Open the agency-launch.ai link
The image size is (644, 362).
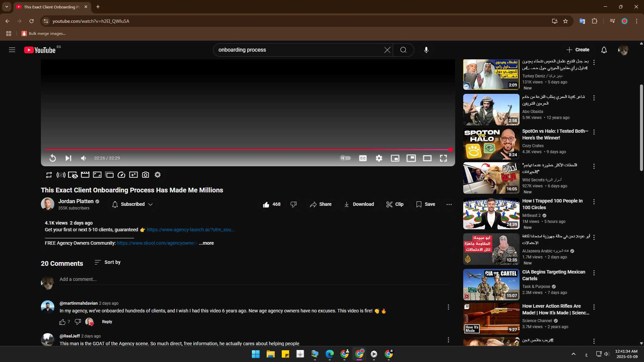tap(190, 230)
